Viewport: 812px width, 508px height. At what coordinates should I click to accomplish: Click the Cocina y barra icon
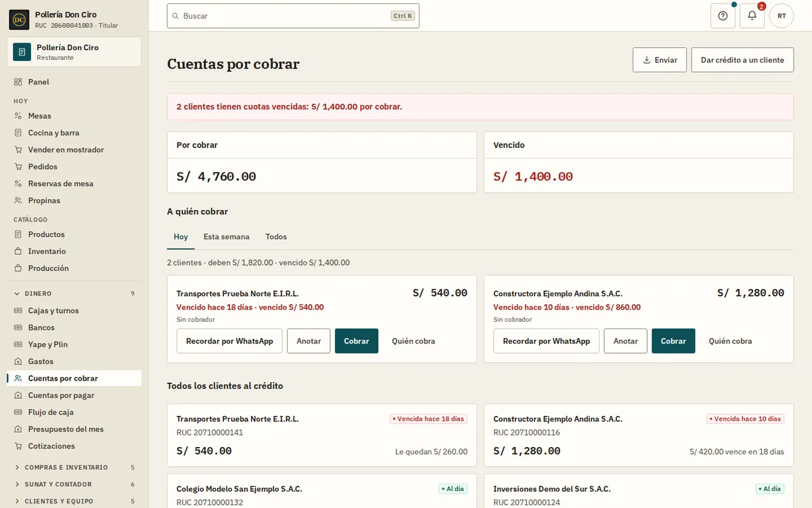[18, 133]
